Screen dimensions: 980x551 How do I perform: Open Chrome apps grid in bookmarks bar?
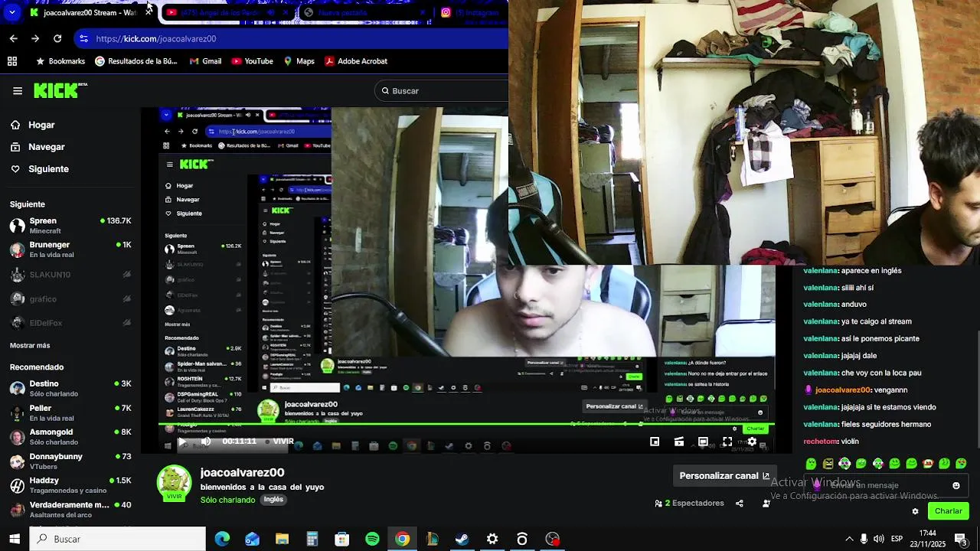pos(12,61)
